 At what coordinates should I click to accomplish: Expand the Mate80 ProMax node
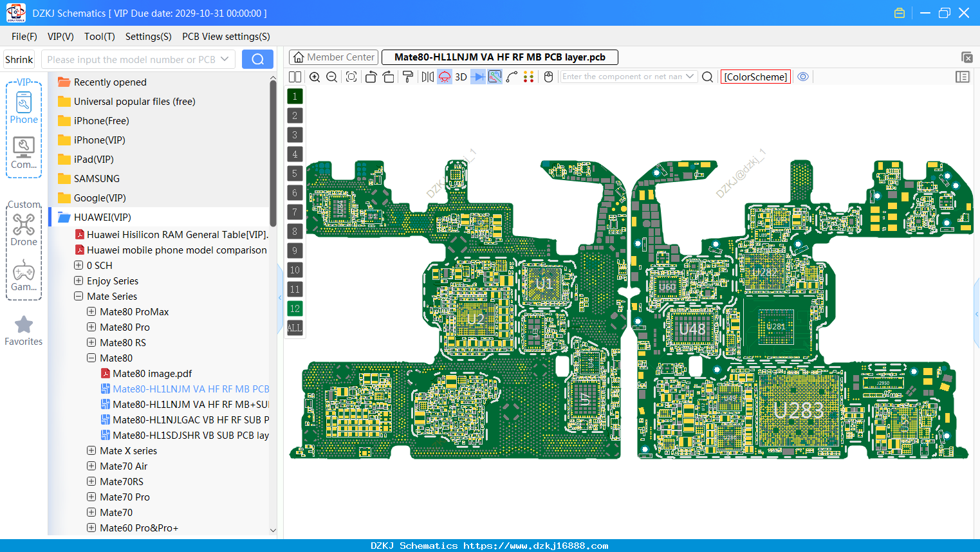[x=91, y=311]
